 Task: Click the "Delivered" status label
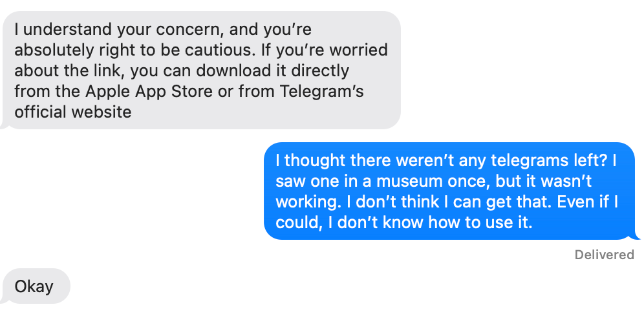click(x=604, y=255)
